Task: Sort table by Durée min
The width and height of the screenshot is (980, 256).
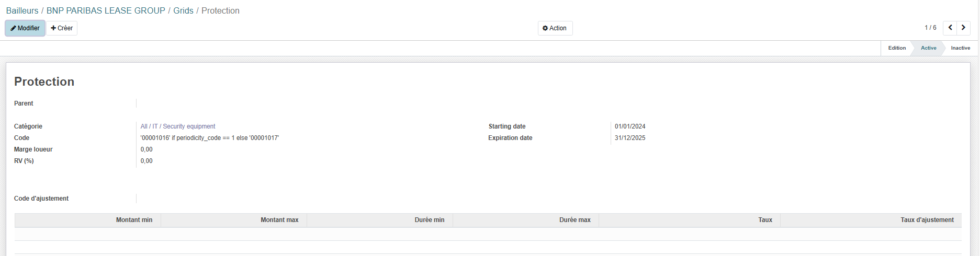Action: [429, 220]
